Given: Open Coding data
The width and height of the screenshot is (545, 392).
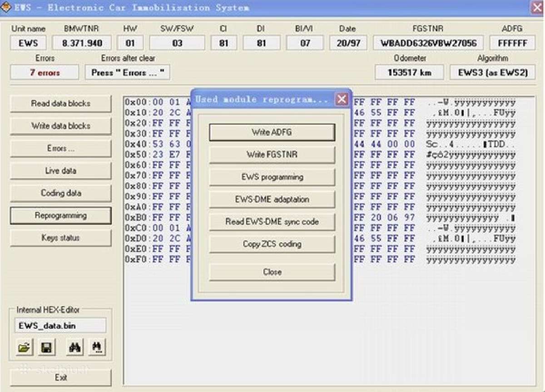Looking at the screenshot, I should [x=60, y=193].
